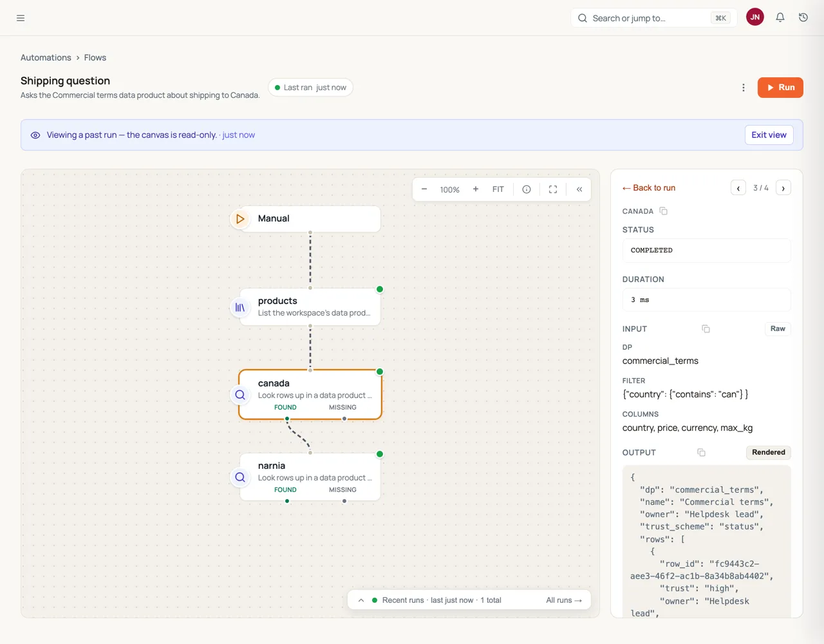Toggle OUTPUT Rendered view
The height and width of the screenshot is (644, 824).
click(769, 453)
